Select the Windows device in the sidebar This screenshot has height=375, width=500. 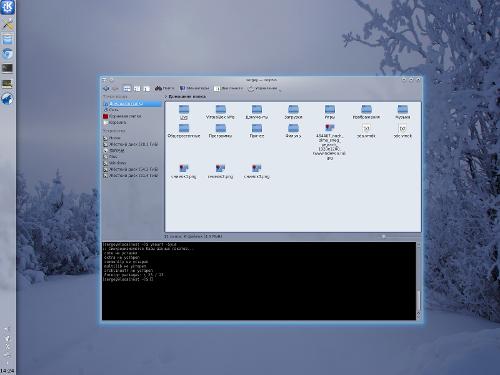[132, 163]
